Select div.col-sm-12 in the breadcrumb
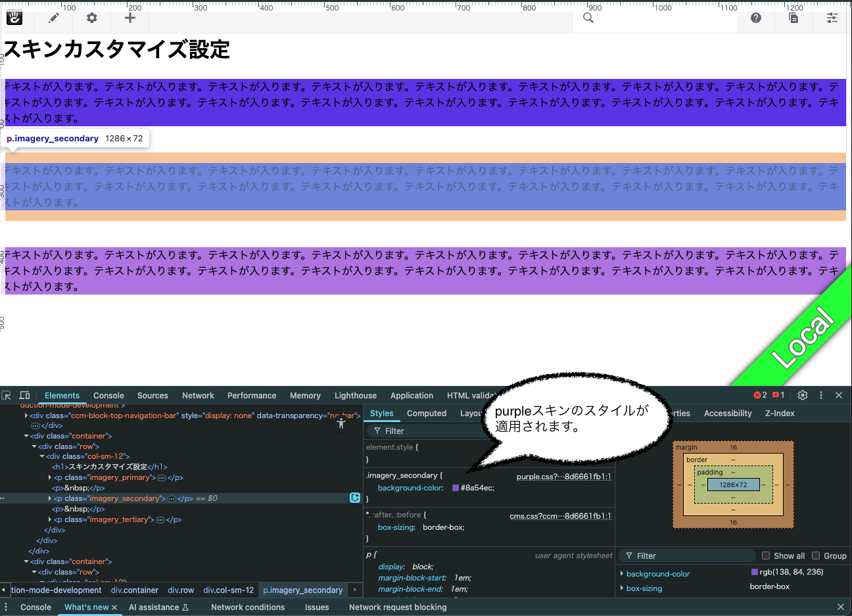 (x=229, y=590)
